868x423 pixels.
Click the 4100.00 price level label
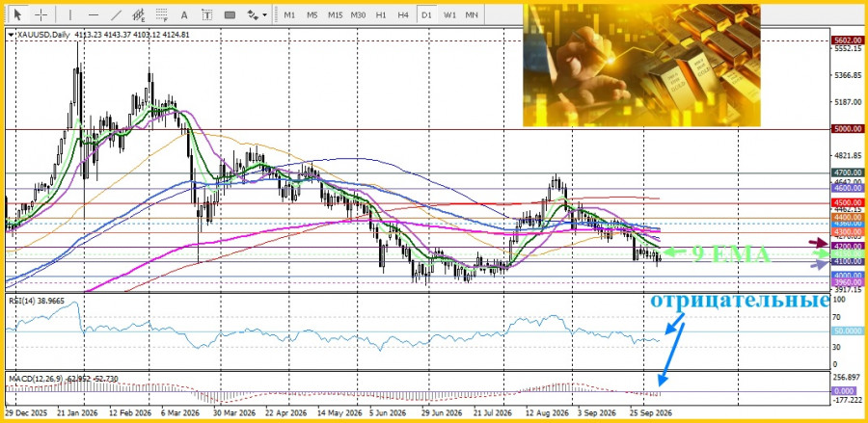point(848,261)
